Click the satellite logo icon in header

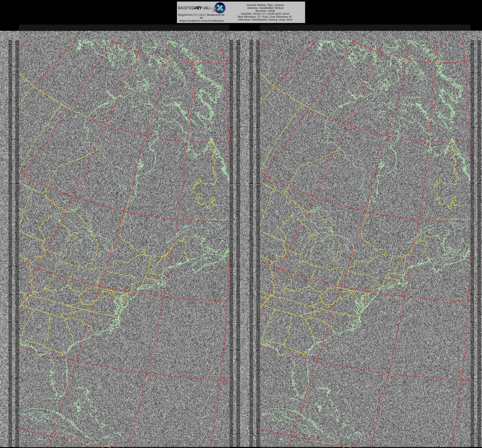click(220, 8)
